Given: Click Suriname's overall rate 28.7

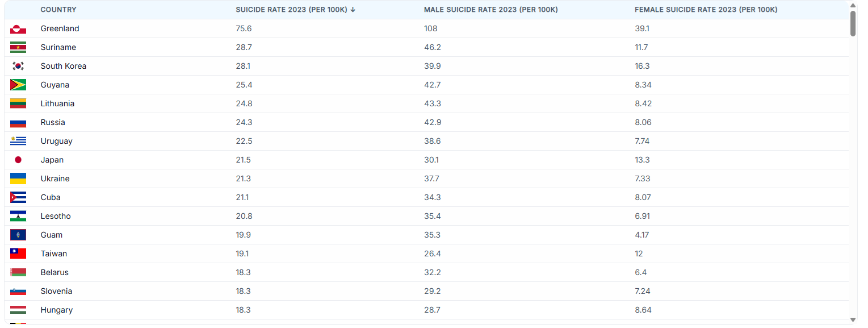Looking at the screenshot, I should 244,47.
